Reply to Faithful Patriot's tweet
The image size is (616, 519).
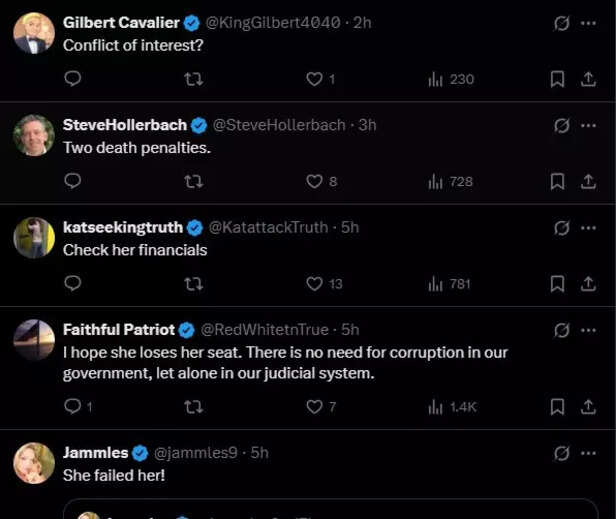72,406
